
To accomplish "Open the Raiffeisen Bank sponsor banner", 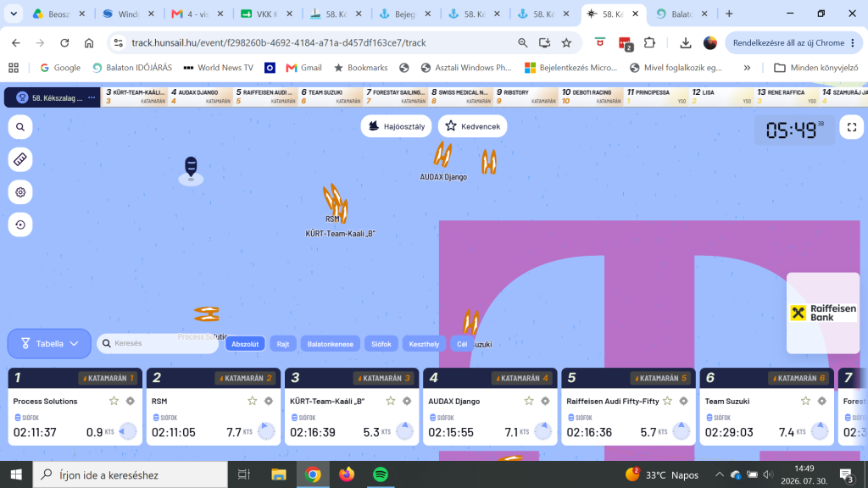I will coord(822,313).
